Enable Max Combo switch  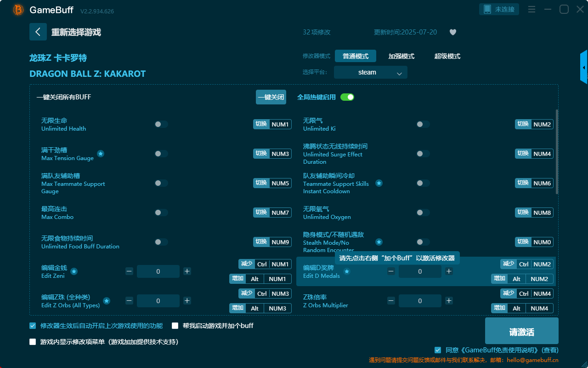[x=161, y=213]
